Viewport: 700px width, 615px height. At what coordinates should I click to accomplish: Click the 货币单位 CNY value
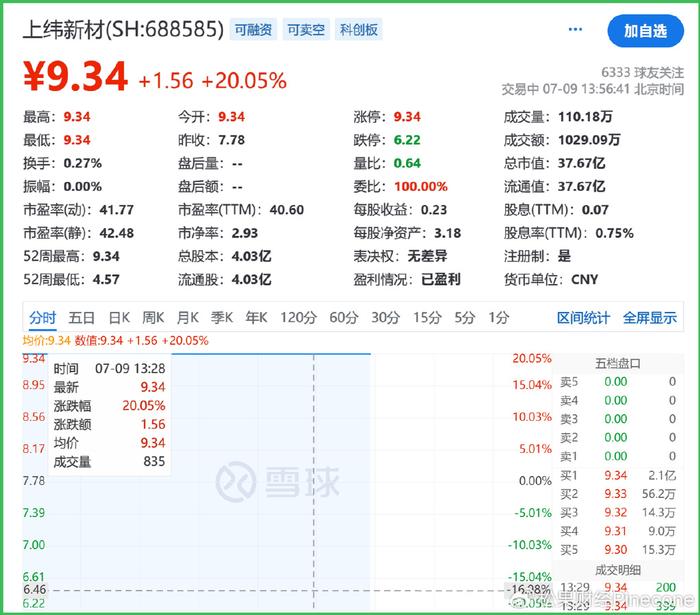point(584,279)
